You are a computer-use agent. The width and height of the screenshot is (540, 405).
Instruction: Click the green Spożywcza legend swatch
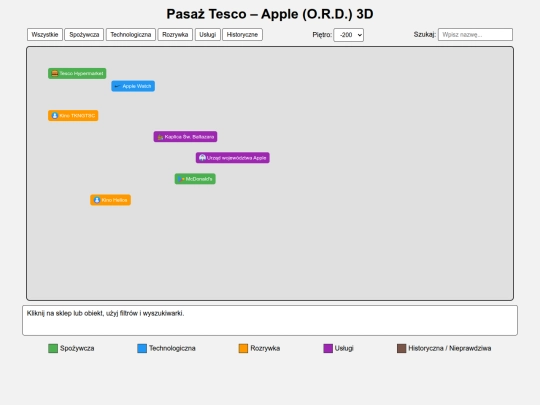point(53,349)
